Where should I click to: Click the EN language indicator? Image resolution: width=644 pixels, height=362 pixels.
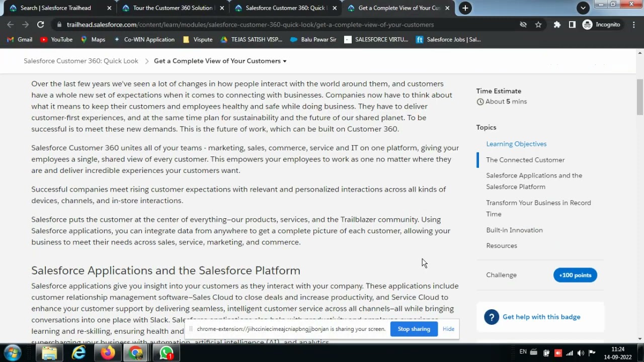[523, 352]
